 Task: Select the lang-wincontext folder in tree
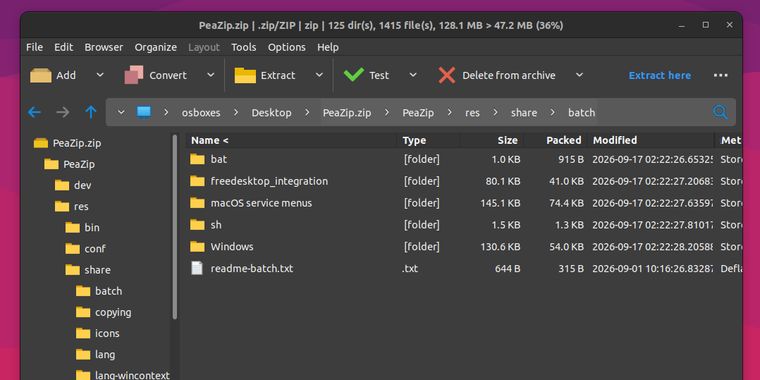coord(132,375)
